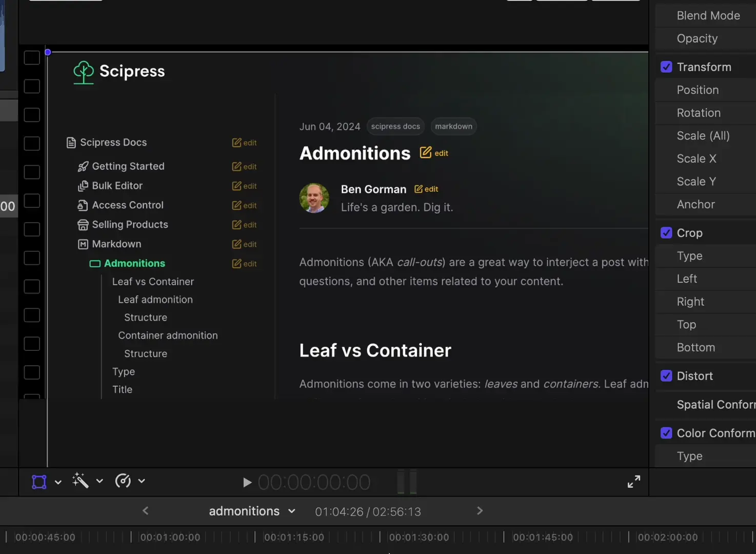Click edit next to the Admonitions heading
This screenshot has height=554, width=756.
(x=433, y=152)
